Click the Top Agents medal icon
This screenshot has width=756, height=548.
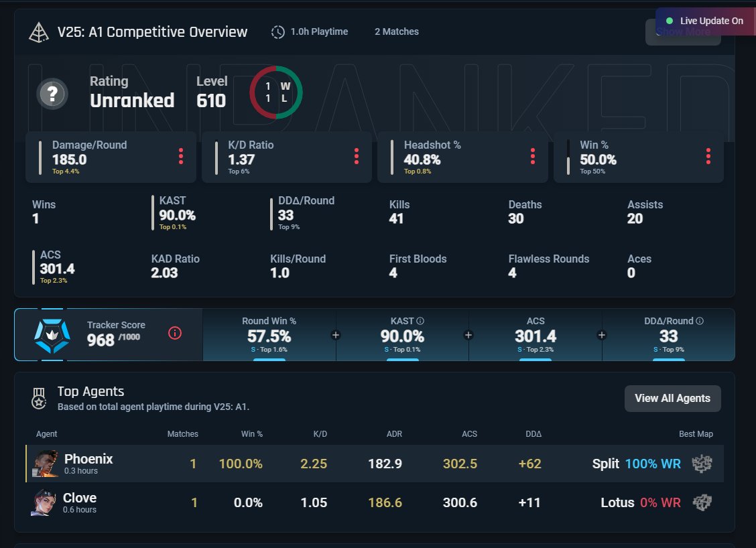39,398
